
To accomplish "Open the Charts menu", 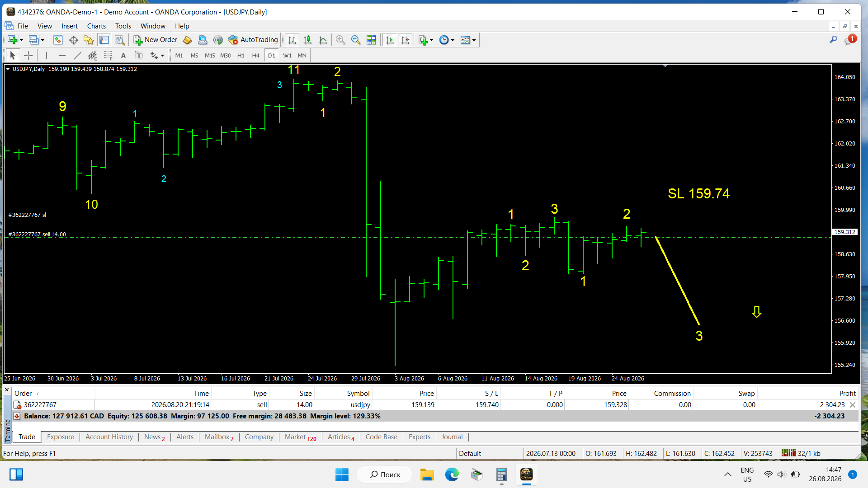I will 96,26.
